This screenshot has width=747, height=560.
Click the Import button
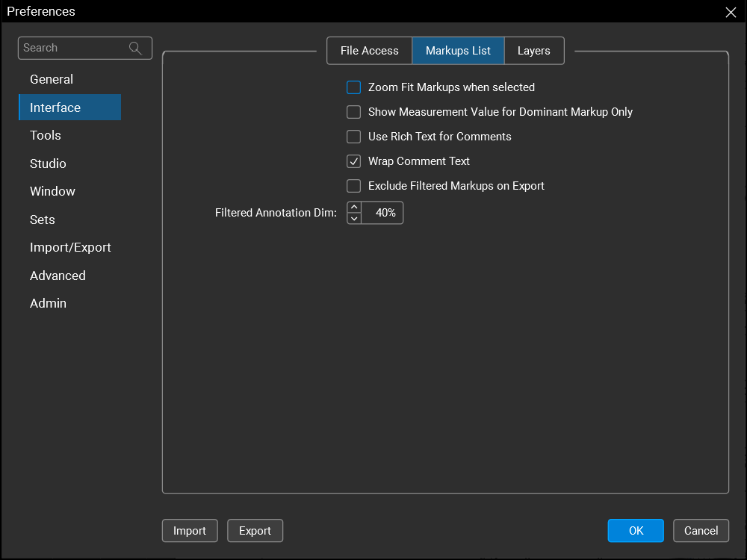pyautogui.click(x=190, y=531)
